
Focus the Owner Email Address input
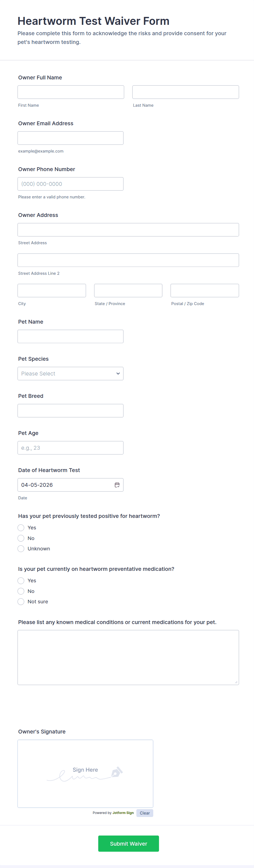(70, 138)
